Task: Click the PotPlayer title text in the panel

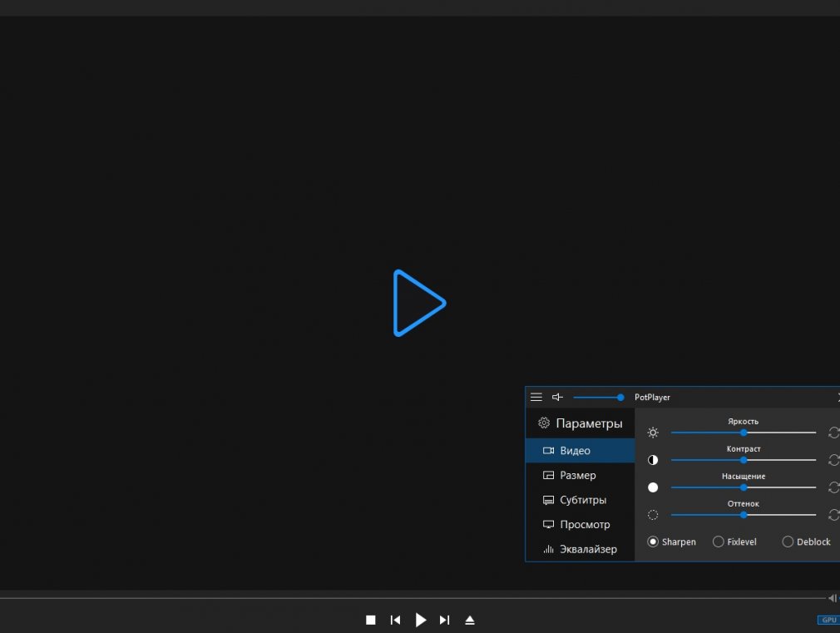Action: (x=652, y=397)
